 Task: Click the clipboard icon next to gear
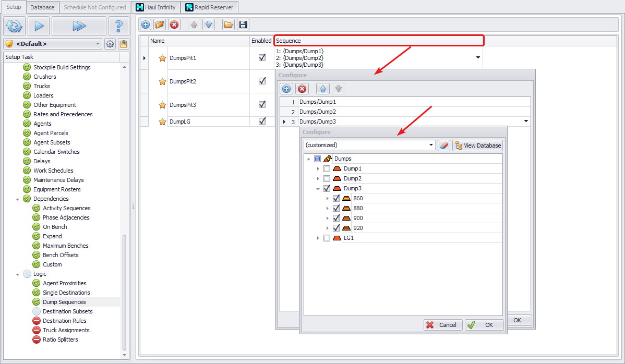pos(123,44)
